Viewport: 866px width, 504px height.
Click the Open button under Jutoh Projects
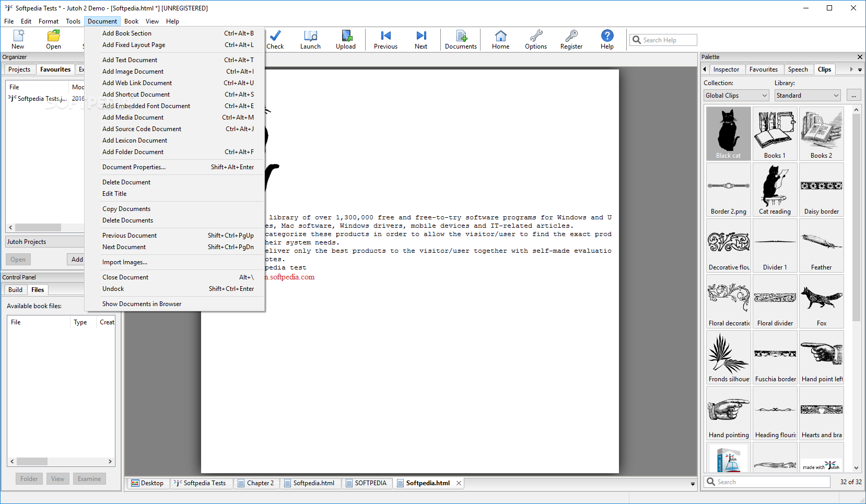click(x=18, y=260)
